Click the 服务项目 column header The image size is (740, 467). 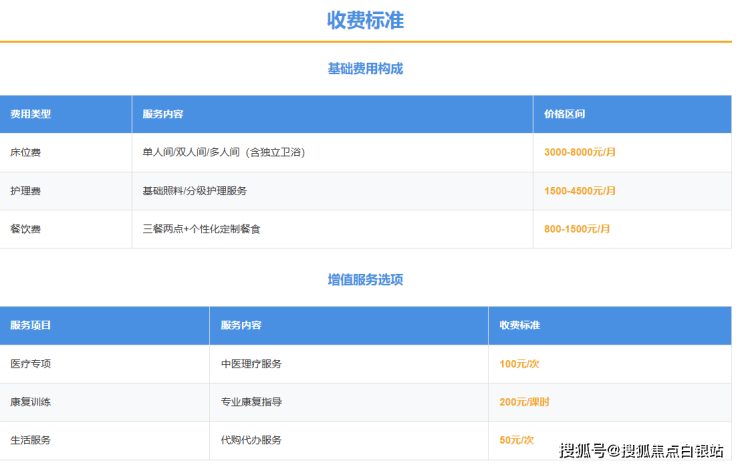[x=31, y=325]
